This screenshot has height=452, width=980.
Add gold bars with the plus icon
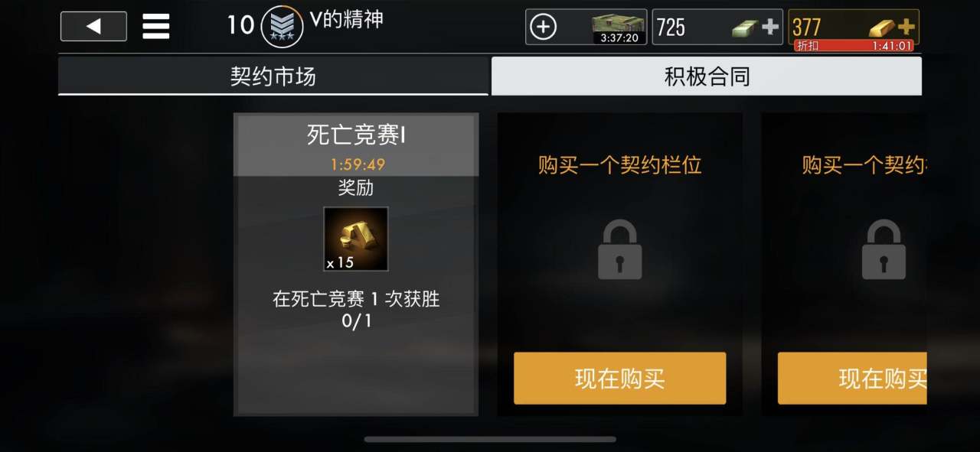coord(906,27)
